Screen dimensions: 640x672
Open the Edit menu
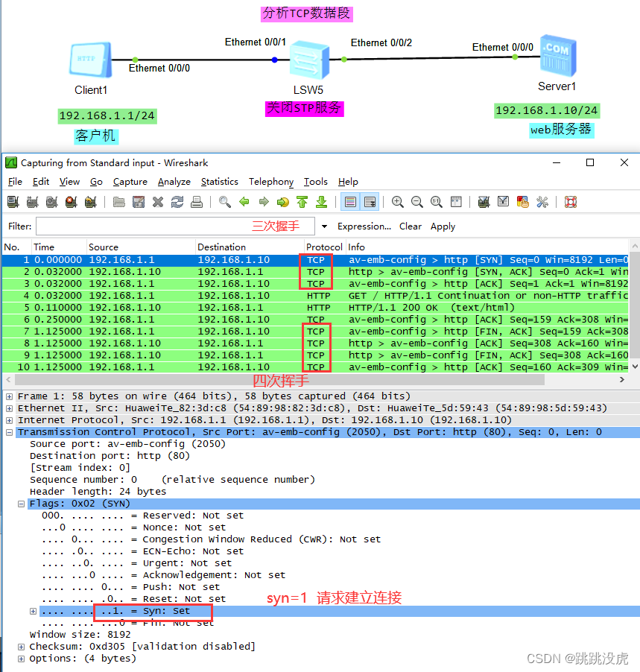tap(41, 182)
